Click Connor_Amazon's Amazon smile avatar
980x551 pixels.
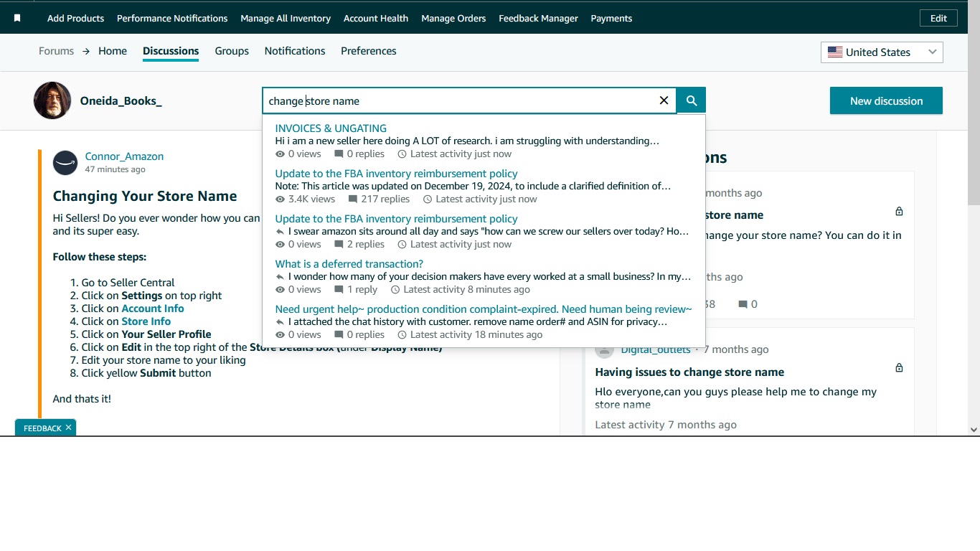(x=65, y=163)
